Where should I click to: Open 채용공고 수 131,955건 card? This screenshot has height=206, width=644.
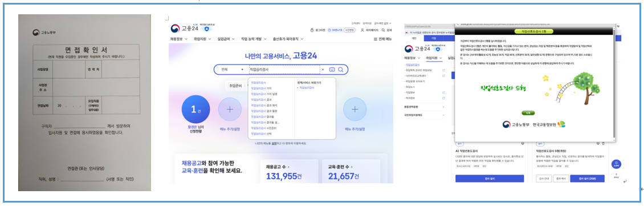(x=289, y=172)
